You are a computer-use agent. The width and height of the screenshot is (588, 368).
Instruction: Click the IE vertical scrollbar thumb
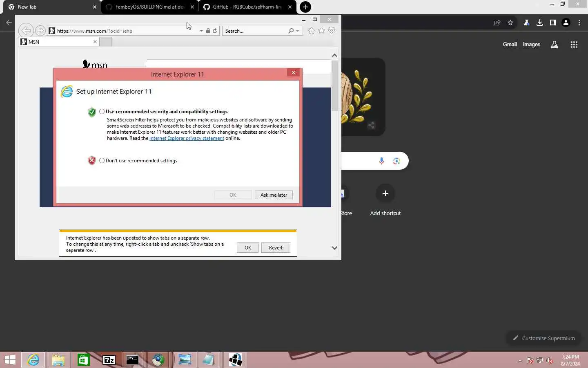click(x=334, y=85)
